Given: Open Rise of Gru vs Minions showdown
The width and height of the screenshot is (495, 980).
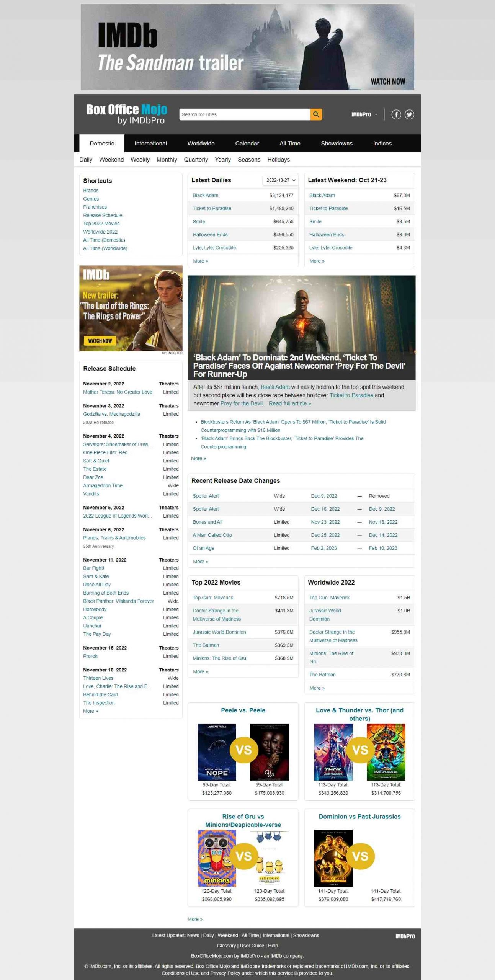Looking at the screenshot, I should click(243, 821).
